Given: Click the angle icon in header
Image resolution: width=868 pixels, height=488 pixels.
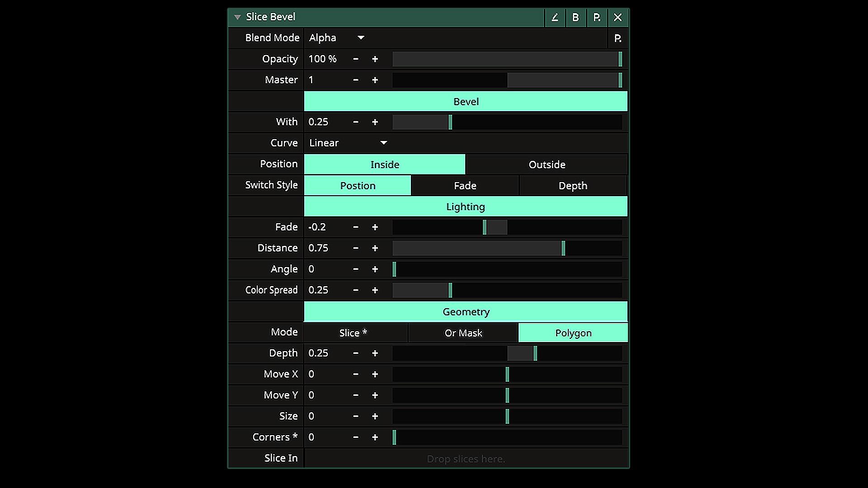Looking at the screenshot, I should tap(555, 17).
